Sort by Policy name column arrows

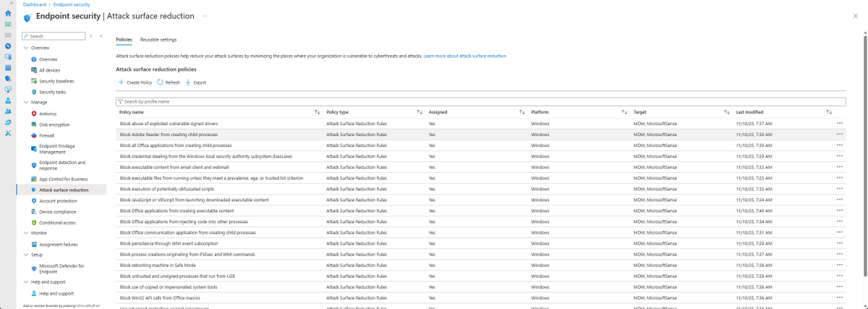pos(317,112)
